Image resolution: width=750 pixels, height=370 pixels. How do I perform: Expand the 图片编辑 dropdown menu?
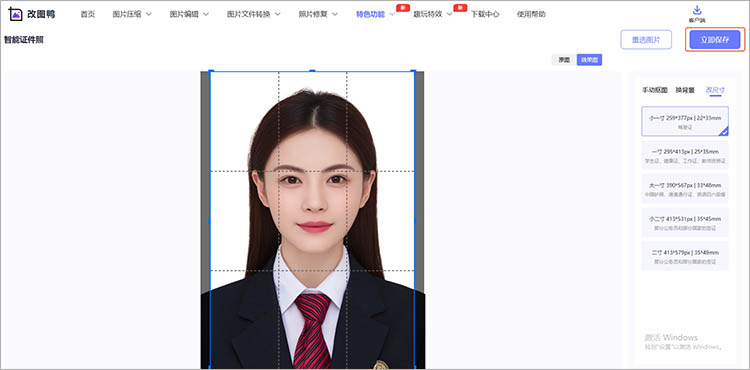(x=189, y=14)
